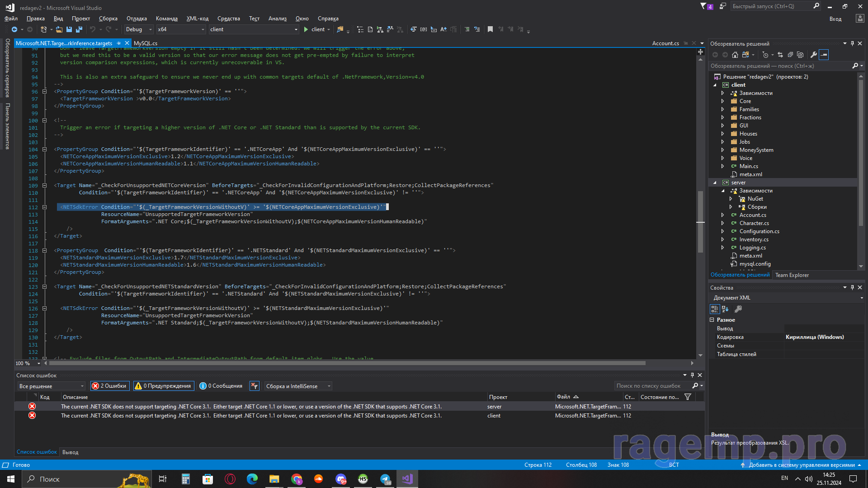Click the Find in Files toolbar icon
Screen dimensions: 868x488
tap(340, 29)
